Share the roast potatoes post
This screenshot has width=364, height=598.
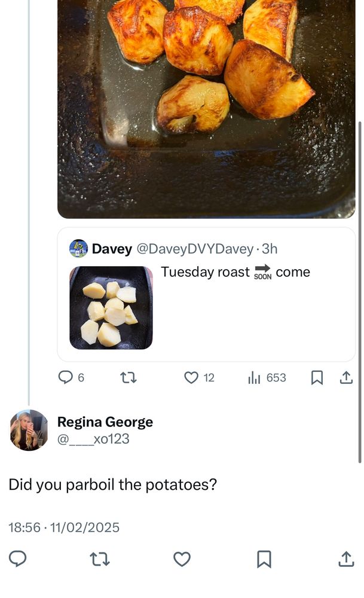coord(346,378)
